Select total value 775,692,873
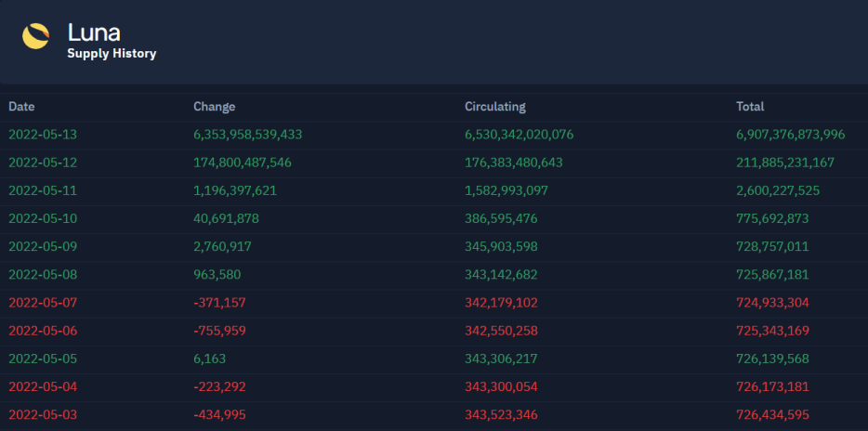Image resolution: width=868 pixels, height=431 pixels. tap(772, 218)
